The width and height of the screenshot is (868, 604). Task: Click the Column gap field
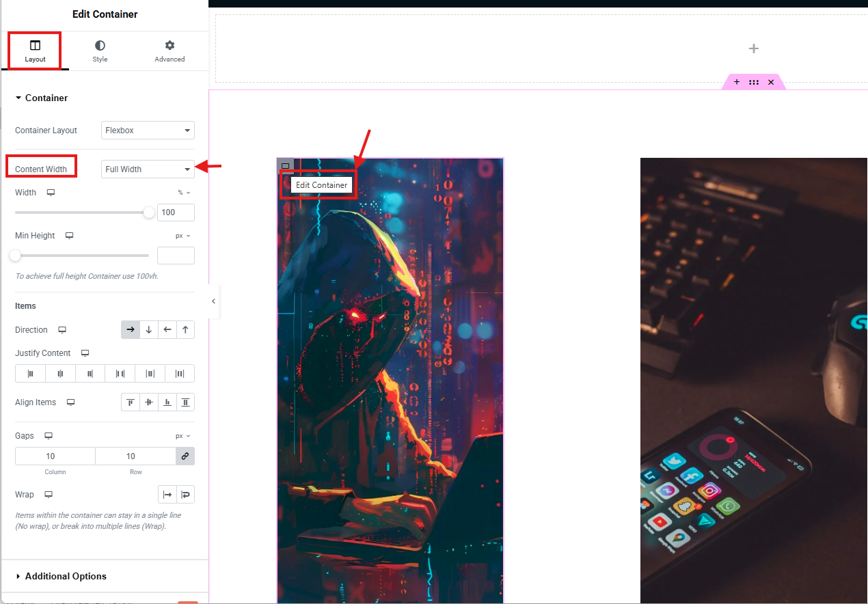click(55, 456)
